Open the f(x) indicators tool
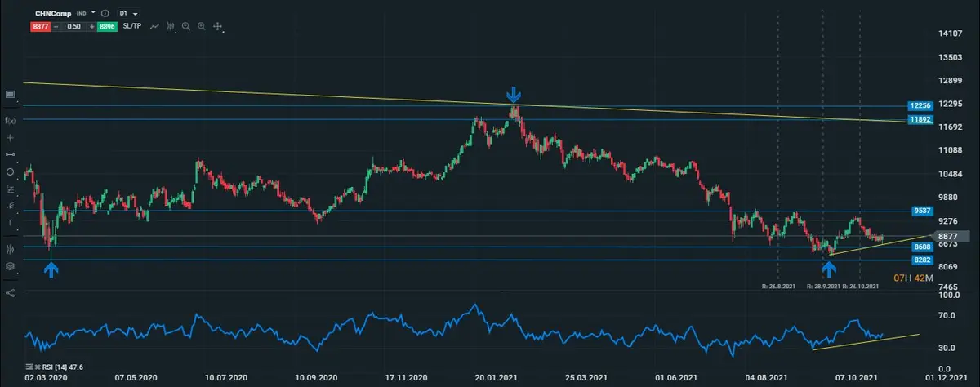 coord(10,120)
